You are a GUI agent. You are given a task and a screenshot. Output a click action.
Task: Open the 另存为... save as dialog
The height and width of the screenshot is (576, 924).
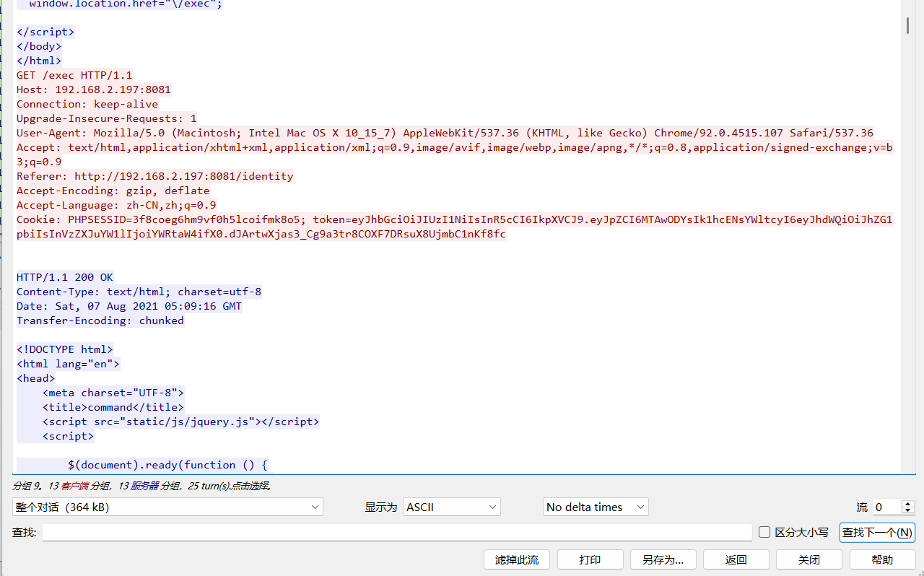point(663,559)
